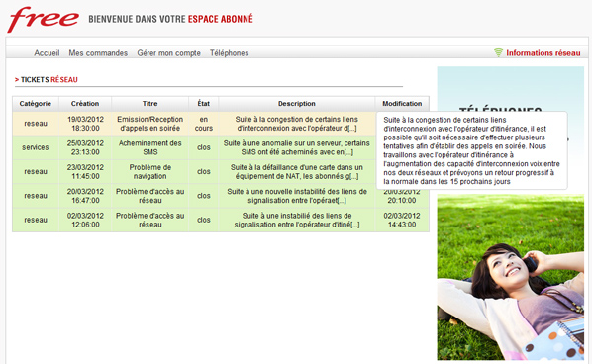Click description 'nouvelle instabilité des liens'
The height and width of the screenshot is (364, 592).
[297, 196]
